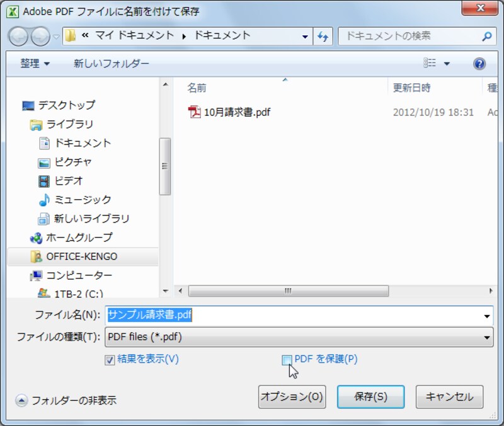Select the ピクチャ library icon in the sidebar
The height and width of the screenshot is (426, 504).
coord(45,163)
